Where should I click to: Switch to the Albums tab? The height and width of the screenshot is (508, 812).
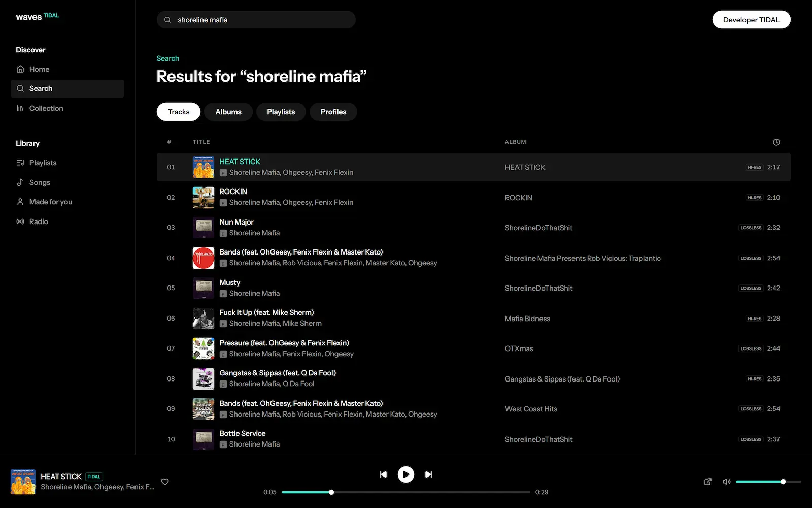tap(228, 112)
